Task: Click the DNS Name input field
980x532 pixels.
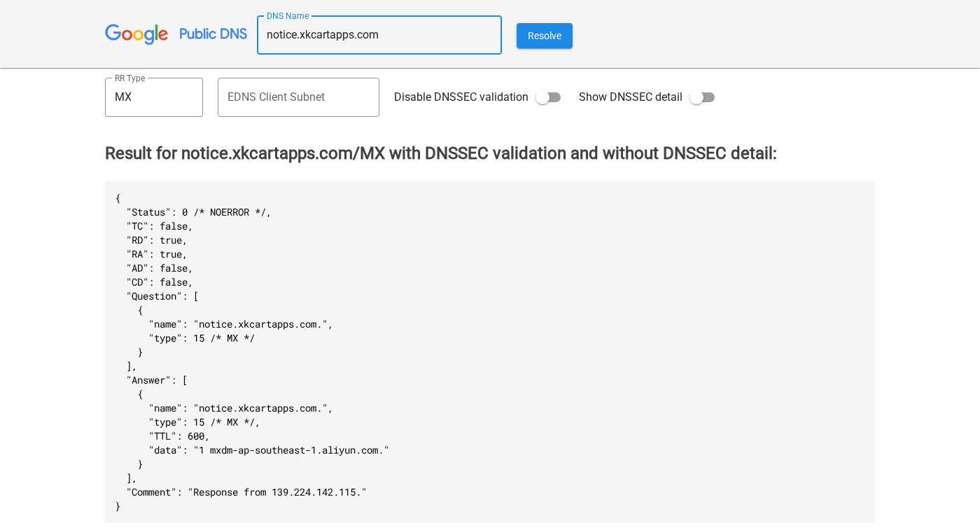Action: (x=379, y=35)
